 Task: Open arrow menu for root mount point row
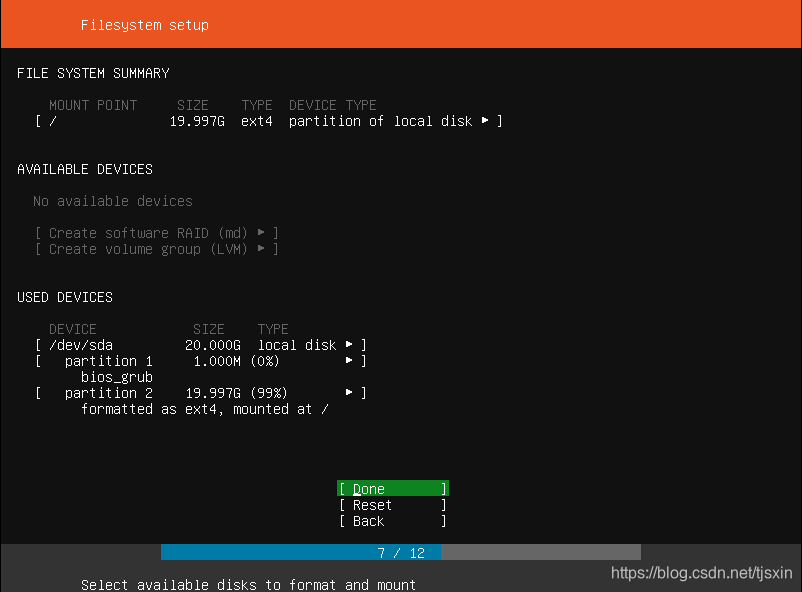[485, 121]
